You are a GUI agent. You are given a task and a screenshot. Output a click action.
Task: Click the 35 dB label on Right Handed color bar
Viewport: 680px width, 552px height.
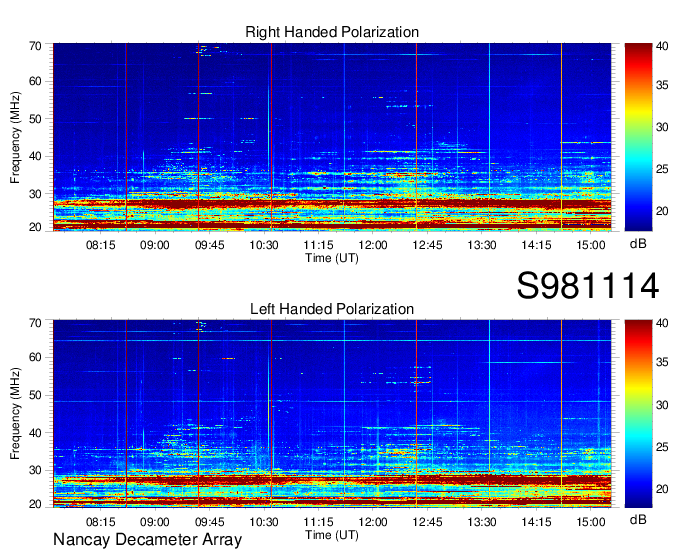point(662,85)
